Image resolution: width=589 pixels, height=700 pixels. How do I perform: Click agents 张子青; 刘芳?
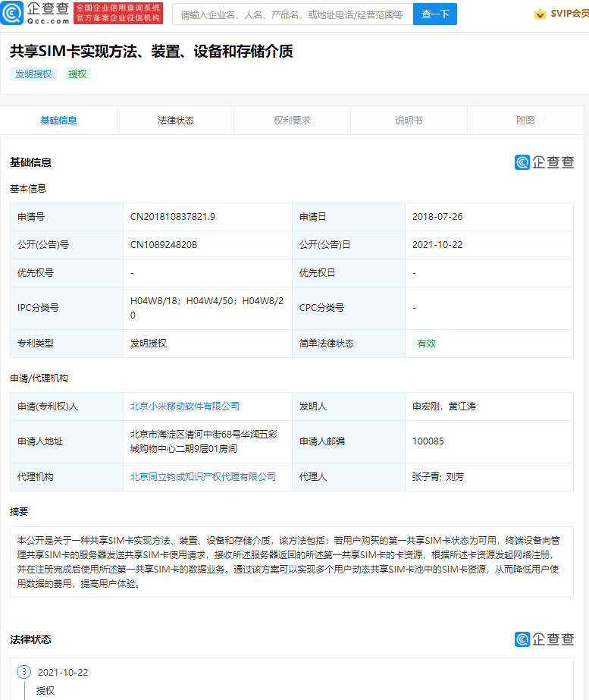click(x=438, y=477)
